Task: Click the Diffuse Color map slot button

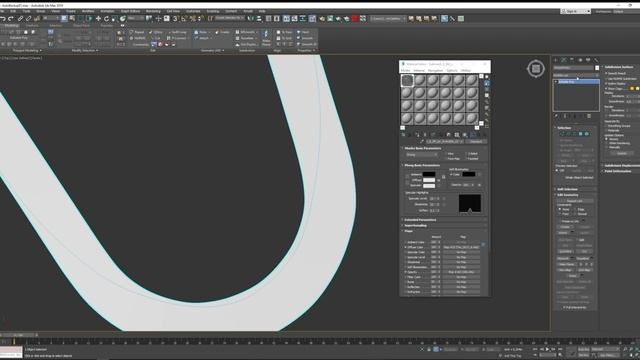Action: coord(461,247)
